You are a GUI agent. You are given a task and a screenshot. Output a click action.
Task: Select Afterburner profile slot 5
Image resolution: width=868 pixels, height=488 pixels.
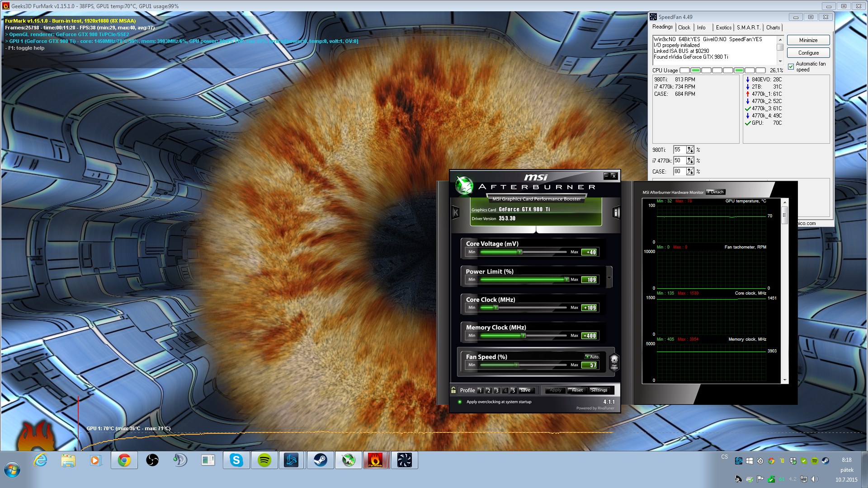(x=513, y=390)
